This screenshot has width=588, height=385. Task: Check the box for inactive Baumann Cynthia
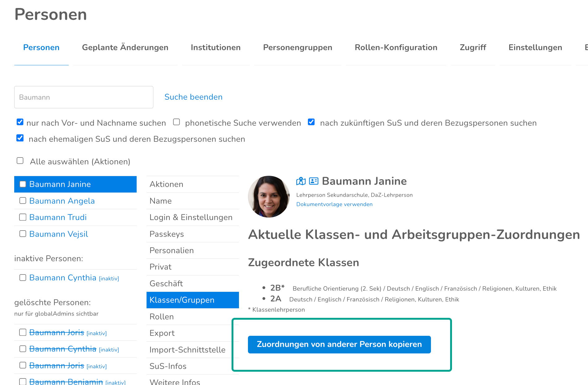23,278
